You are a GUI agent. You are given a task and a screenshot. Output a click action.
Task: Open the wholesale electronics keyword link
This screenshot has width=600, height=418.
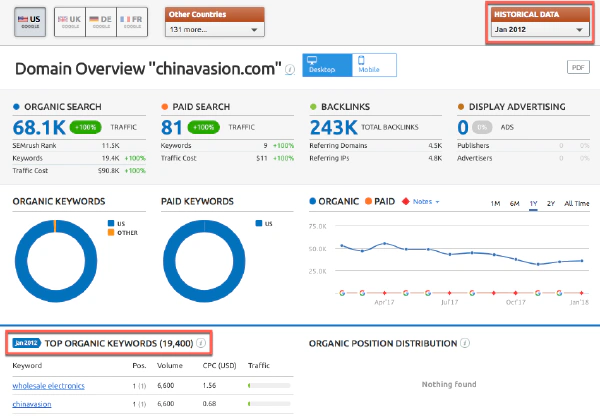click(x=49, y=385)
